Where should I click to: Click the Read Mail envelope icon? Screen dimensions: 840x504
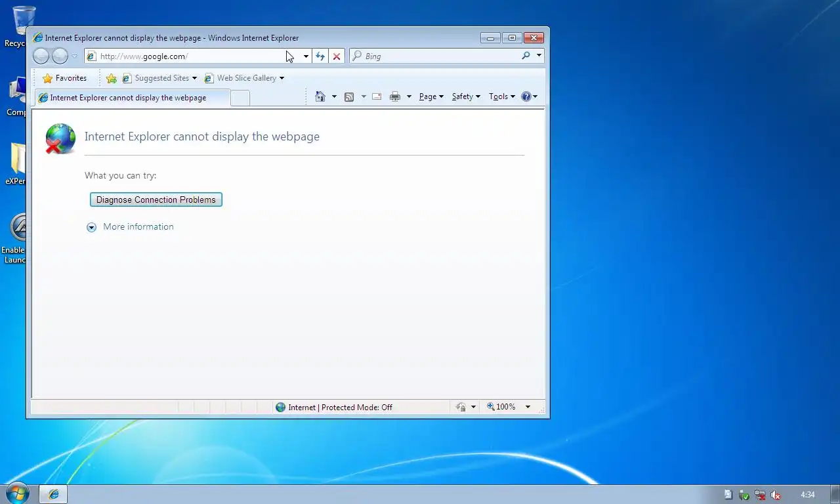(x=377, y=96)
